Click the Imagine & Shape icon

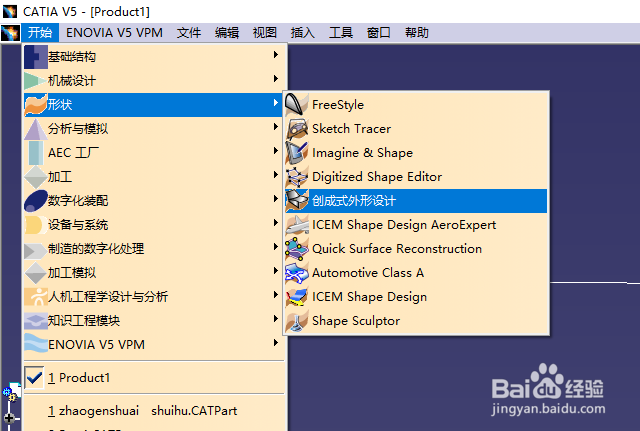[297, 153]
